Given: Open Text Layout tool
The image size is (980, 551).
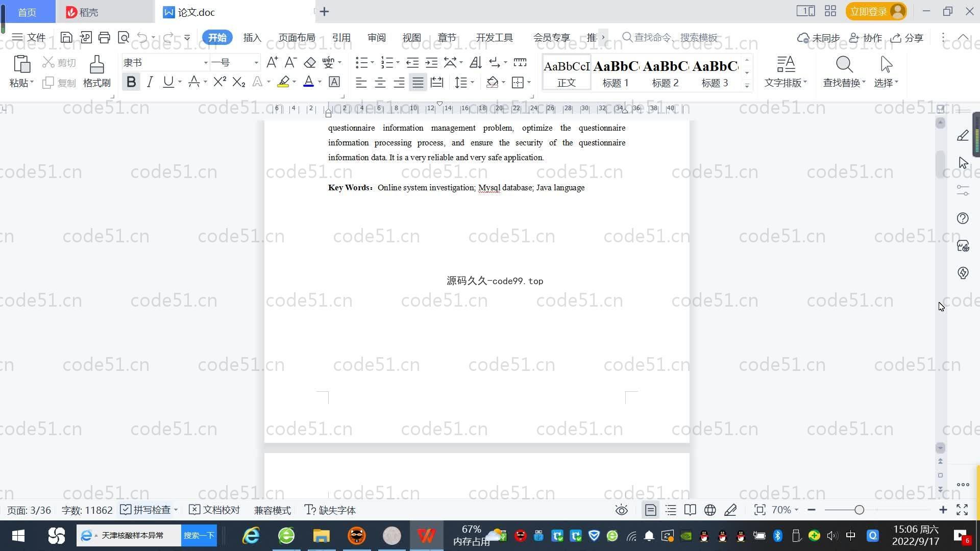Looking at the screenshot, I should [x=786, y=64].
